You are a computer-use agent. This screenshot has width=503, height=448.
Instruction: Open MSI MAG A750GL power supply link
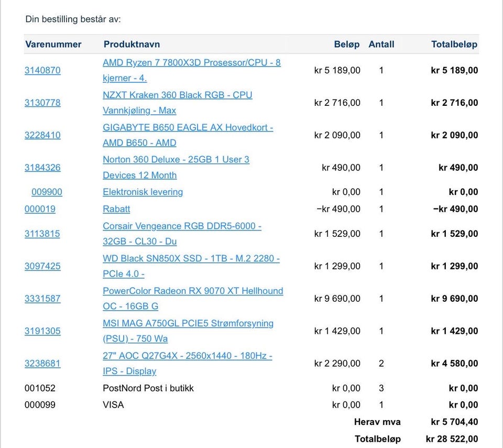(x=188, y=331)
